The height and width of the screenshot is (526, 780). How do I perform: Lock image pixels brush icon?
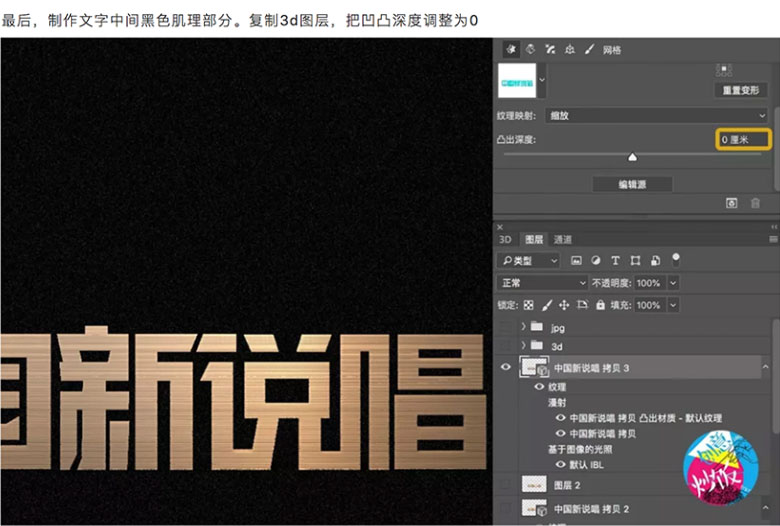coord(547,305)
